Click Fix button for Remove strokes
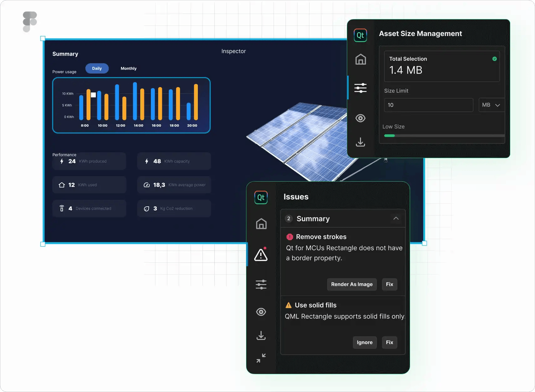535x392 pixels. point(389,284)
